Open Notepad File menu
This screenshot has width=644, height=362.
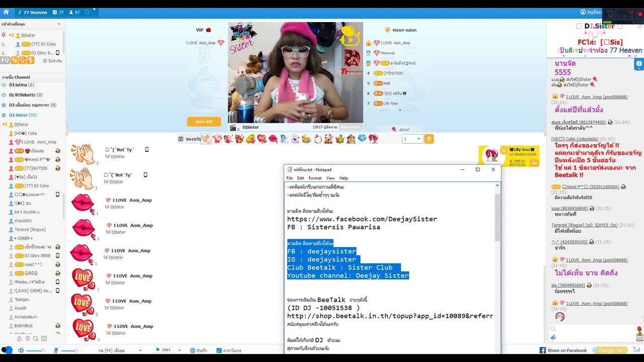(290, 178)
